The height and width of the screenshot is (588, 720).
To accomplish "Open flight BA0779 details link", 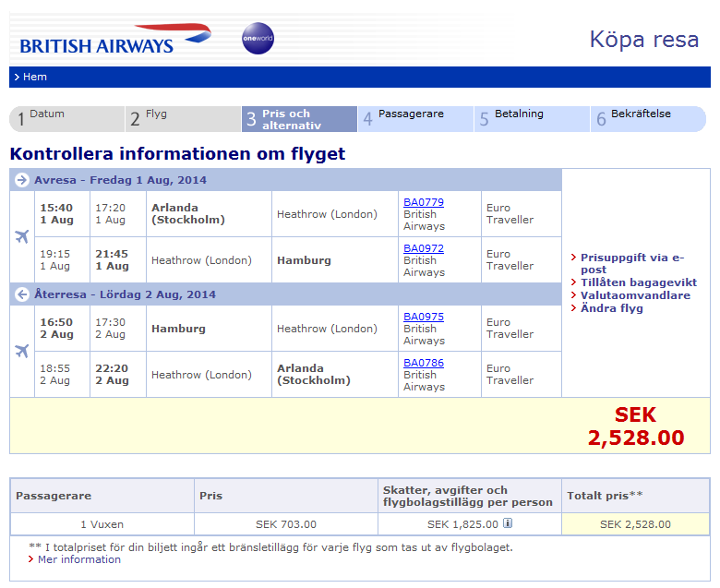I will coord(424,202).
